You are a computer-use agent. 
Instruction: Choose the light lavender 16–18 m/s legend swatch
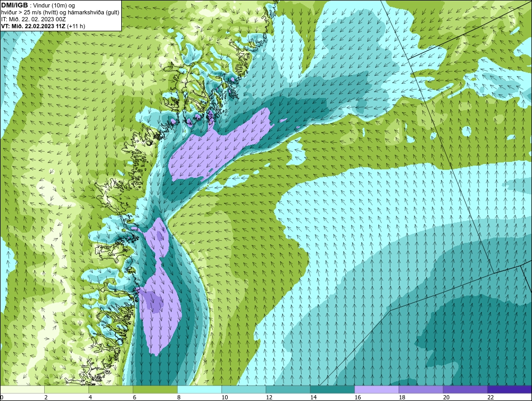pos(377,389)
